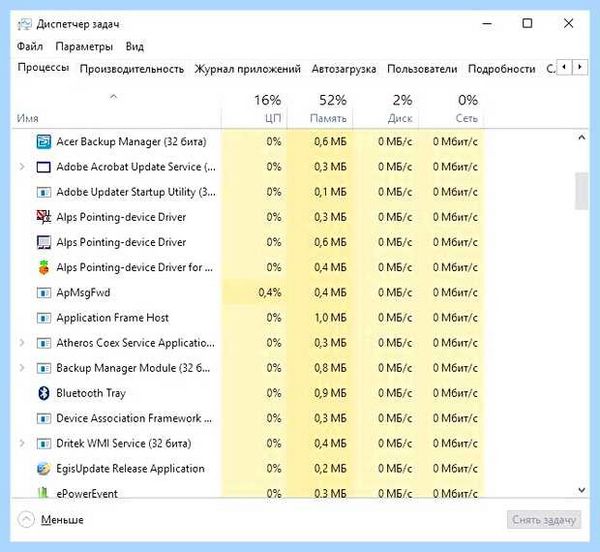Viewport: 600px width, 552px height.
Task: Click the Снять задачу button
Action: (x=544, y=520)
